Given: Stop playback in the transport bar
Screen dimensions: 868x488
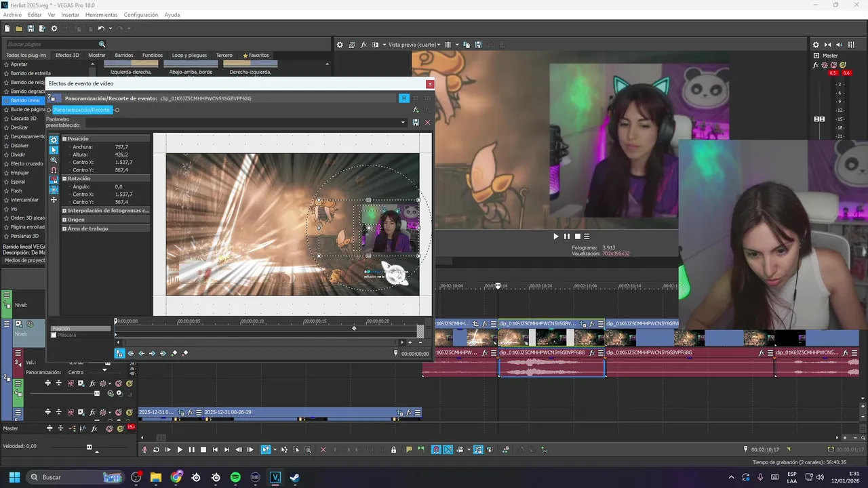Looking at the screenshot, I should point(203,449).
